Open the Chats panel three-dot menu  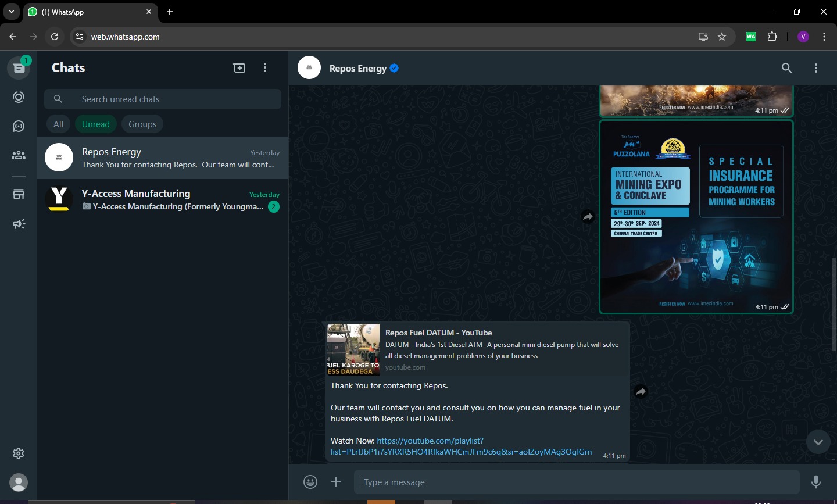point(265,68)
